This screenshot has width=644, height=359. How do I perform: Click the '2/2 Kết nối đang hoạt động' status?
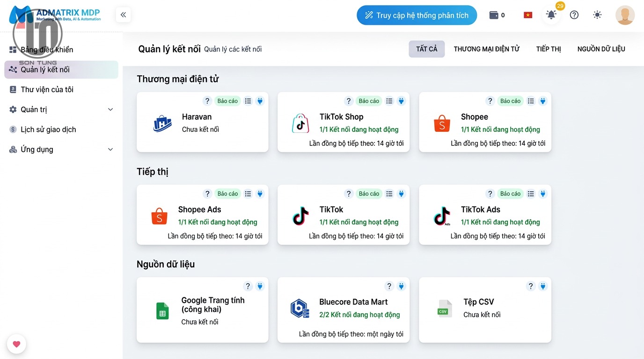tap(359, 315)
